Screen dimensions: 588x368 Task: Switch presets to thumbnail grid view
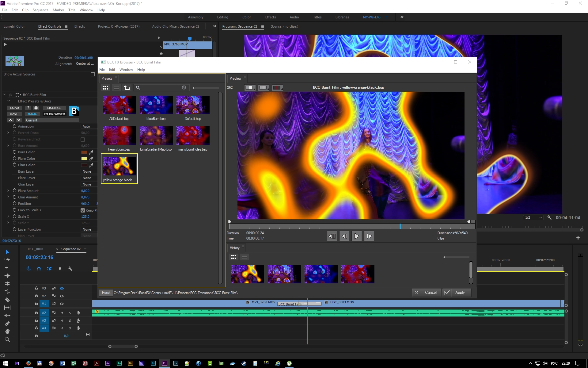106,88
